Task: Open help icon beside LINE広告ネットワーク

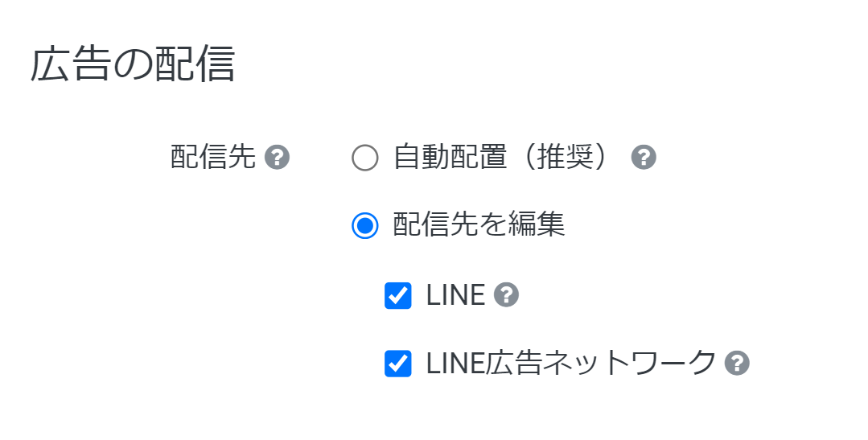Action: coord(737,364)
